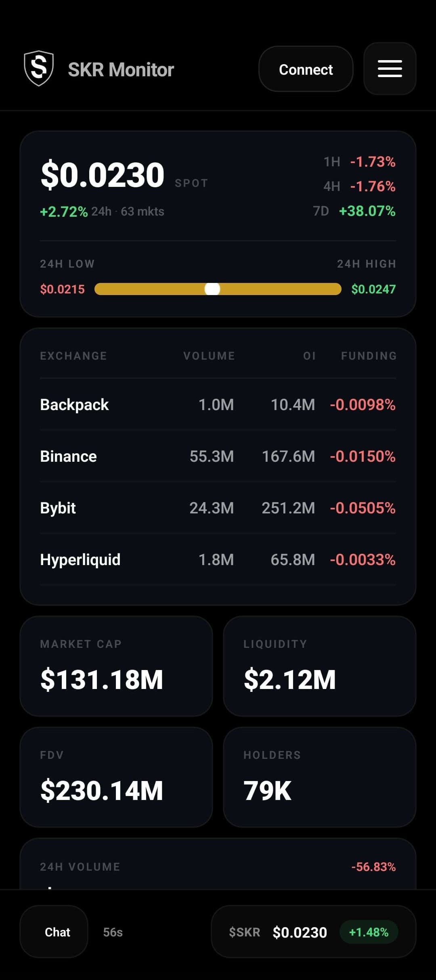Click Hyperliquid OI 65.8M
Screen dimensions: 436x980
coord(293,559)
